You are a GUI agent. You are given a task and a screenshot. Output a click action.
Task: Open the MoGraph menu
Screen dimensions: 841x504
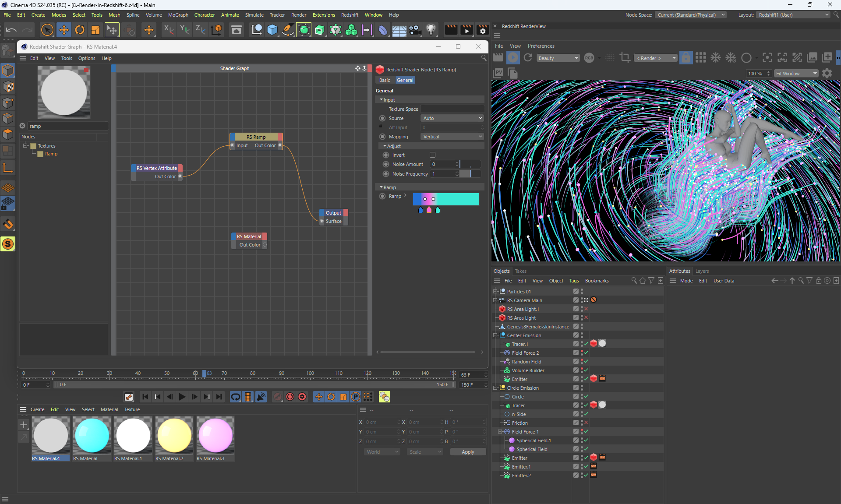(178, 15)
